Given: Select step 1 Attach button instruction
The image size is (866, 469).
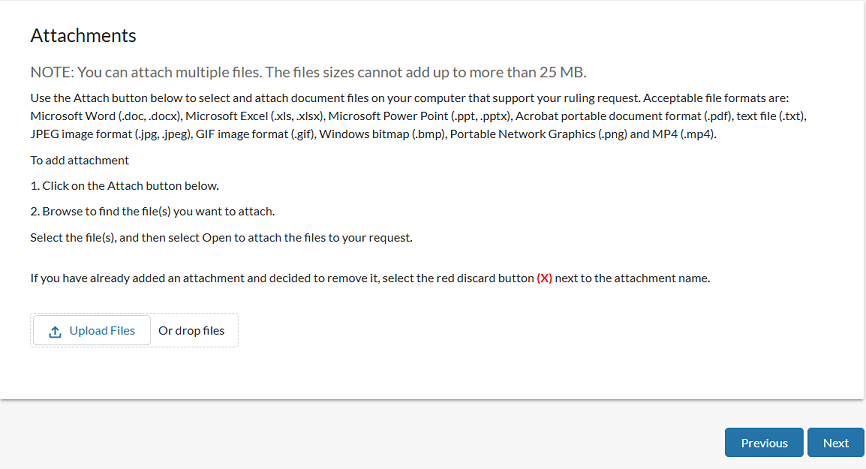Looking at the screenshot, I should pos(124,186).
